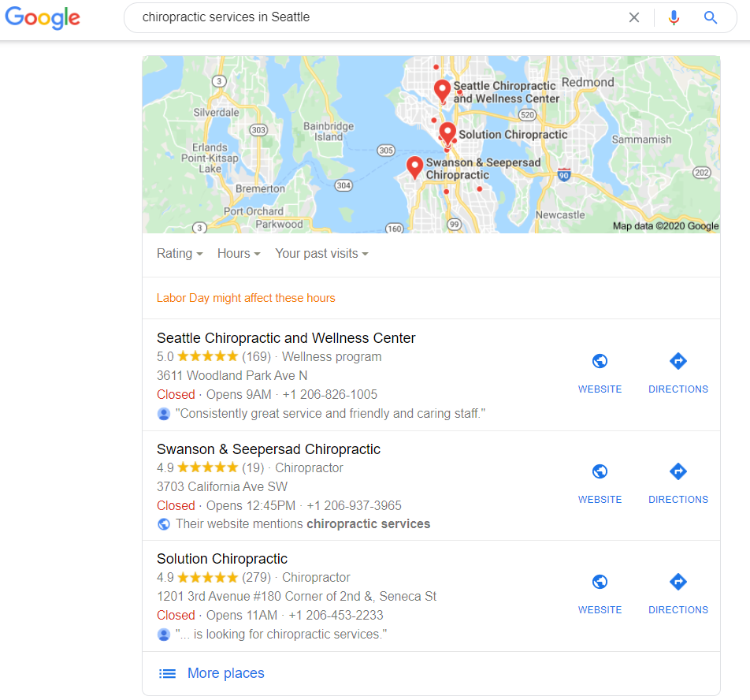The image size is (750, 700).
Task: Expand the Your past visits dropdown
Action: click(321, 254)
